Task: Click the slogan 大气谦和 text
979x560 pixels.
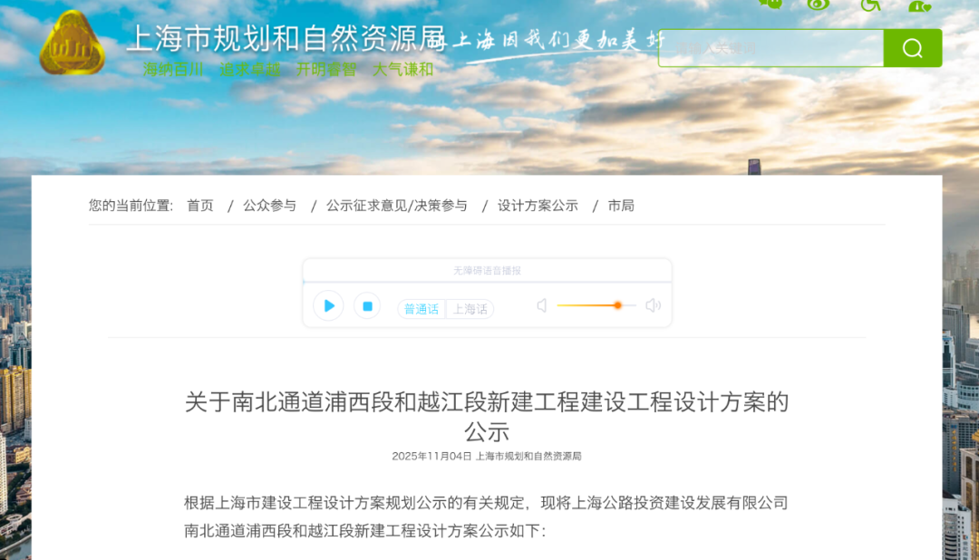Action: coord(403,69)
